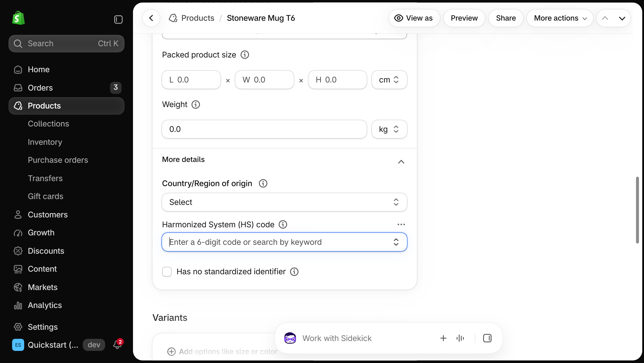This screenshot has width=644, height=363.
Task: Click the Length (L) dimension field
Action: [191, 79]
